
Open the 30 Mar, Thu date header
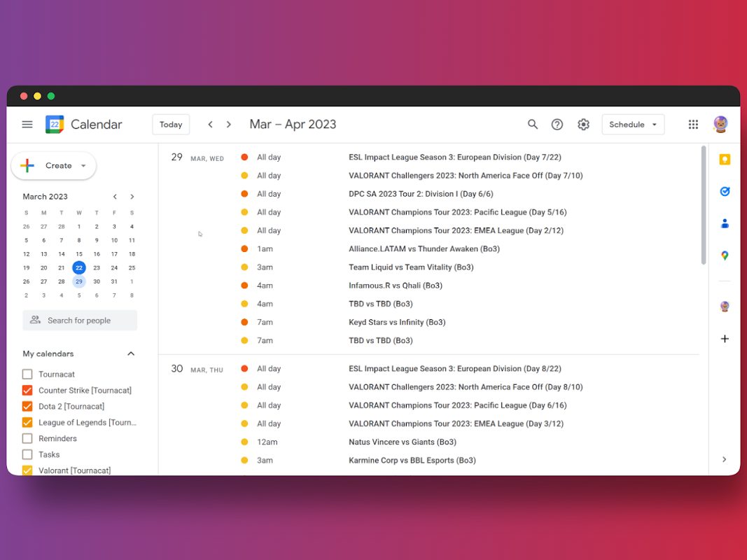[197, 369]
